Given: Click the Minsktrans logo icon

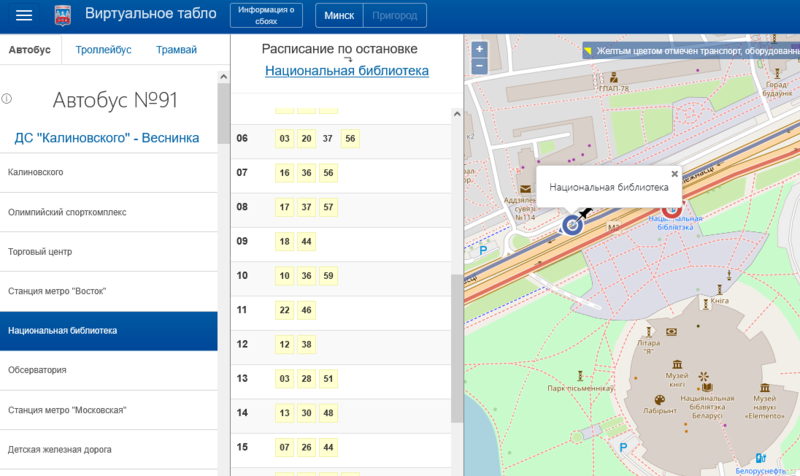Looking at the screenshot, I should 62,15.
